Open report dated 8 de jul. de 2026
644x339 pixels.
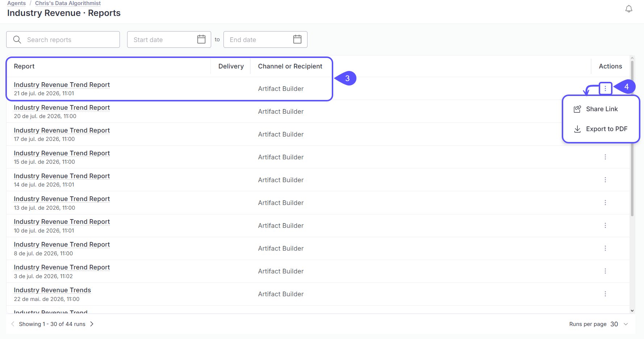pyautogui.click(x=62, y=244)
